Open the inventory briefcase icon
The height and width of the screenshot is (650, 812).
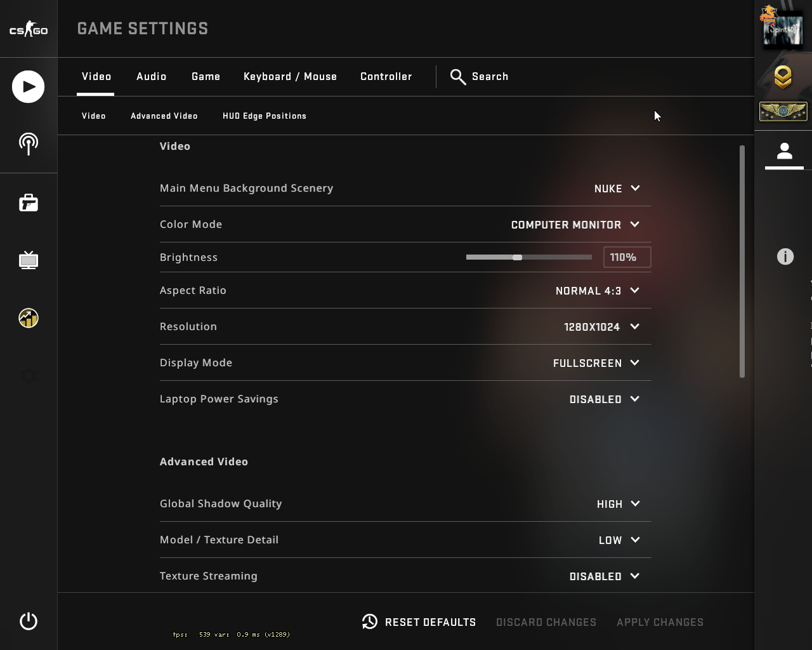pyautogui.click(x=29, y=203)
